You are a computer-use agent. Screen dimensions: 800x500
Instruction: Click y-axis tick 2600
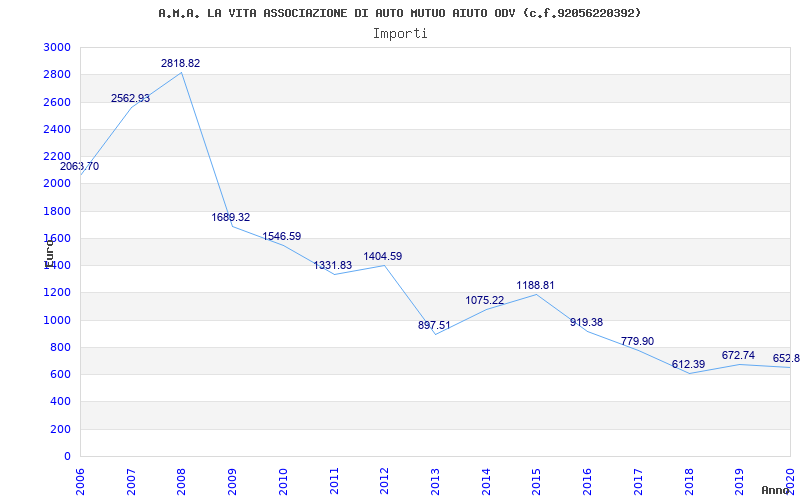pyautogui.click(x=57, y=103)
